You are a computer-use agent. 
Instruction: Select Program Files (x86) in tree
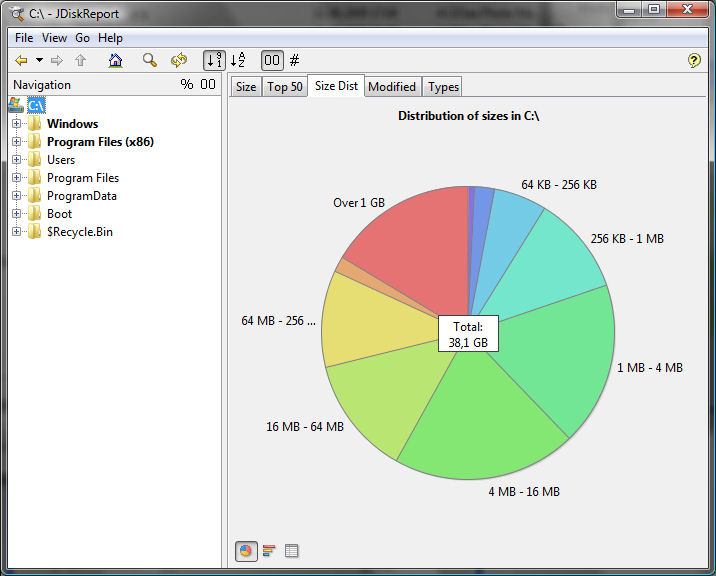[100, 142]
